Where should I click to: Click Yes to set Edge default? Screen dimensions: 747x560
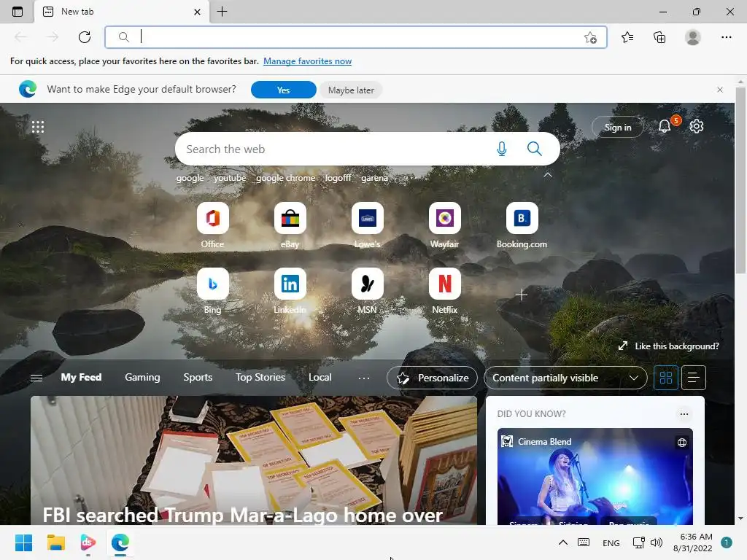click(284, 90)
